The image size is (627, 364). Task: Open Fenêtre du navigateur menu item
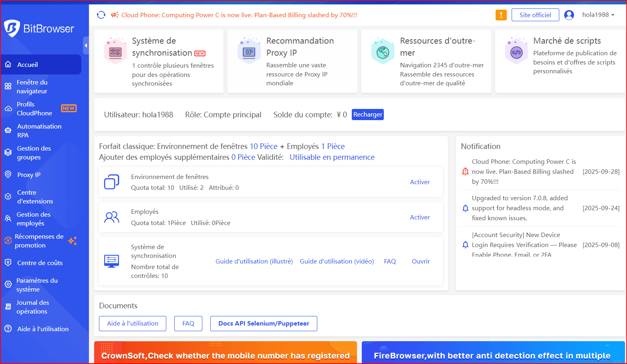point(32,86)
